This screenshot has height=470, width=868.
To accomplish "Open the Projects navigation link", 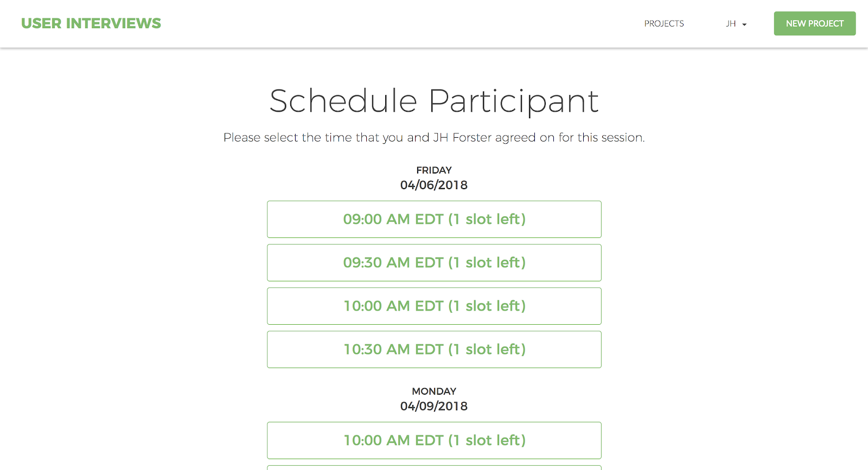I will point(663,23).
